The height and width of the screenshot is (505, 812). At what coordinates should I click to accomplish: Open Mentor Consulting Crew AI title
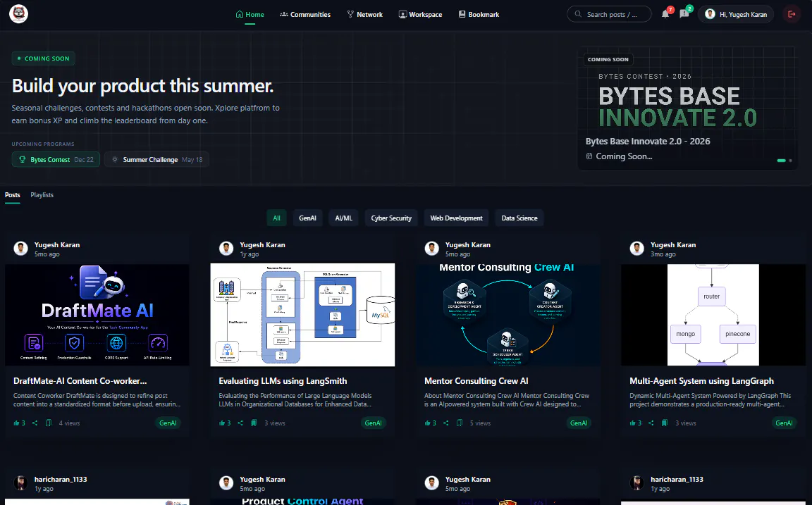tap(476, 381)
